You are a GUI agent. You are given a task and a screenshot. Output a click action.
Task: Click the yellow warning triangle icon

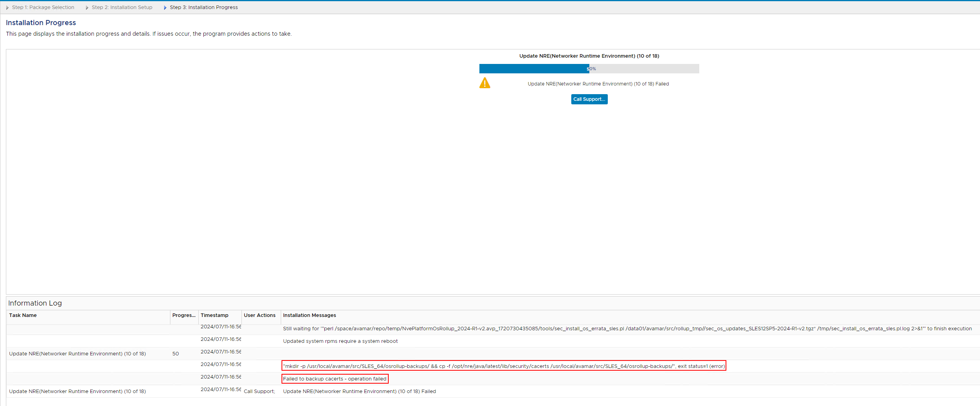(x=485, y=83)
